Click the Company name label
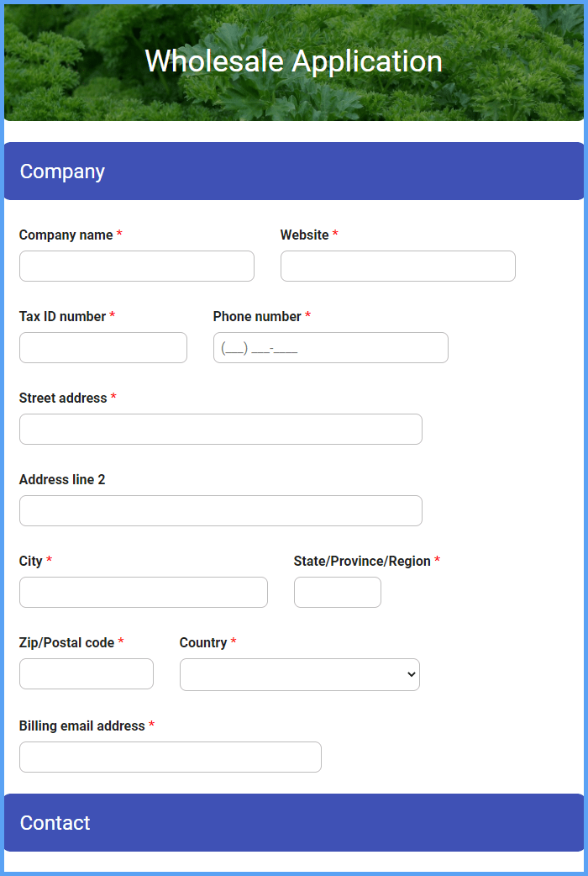This screenshot has width=588, height=876. pyautogui.click(x=66, y=235)
